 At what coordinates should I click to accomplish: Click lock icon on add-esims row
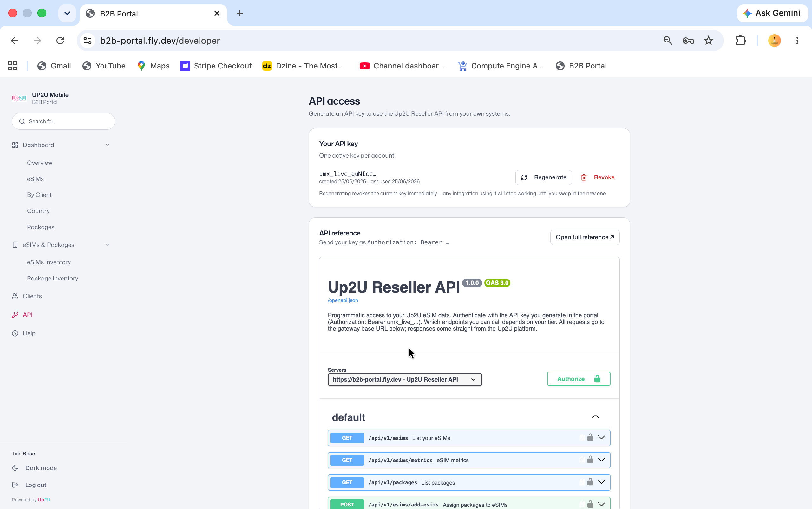pyautogui.click(x=590, y=504)
